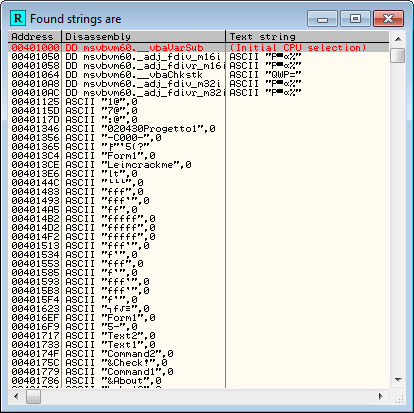Select the __vbaChkstk row at 00401064
Image resolution: width=414 pixels, height=413 pixels.
coord(199,75)
